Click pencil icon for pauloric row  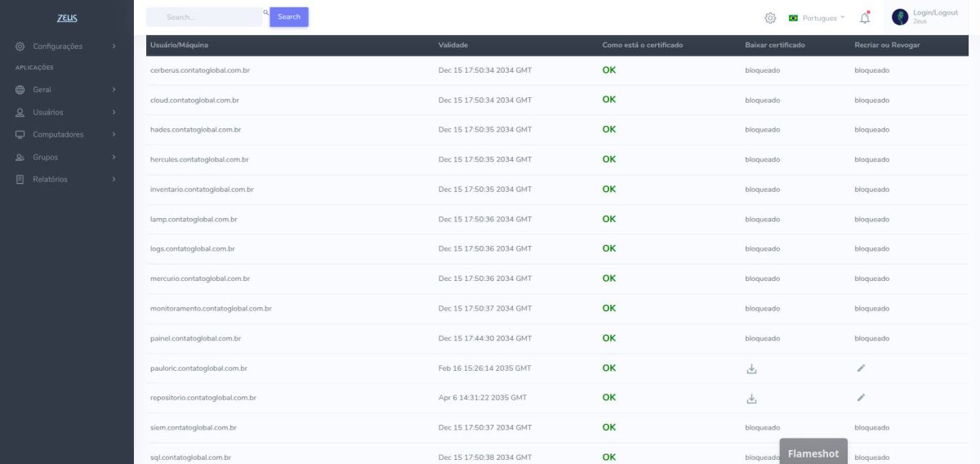click(861, 368)
